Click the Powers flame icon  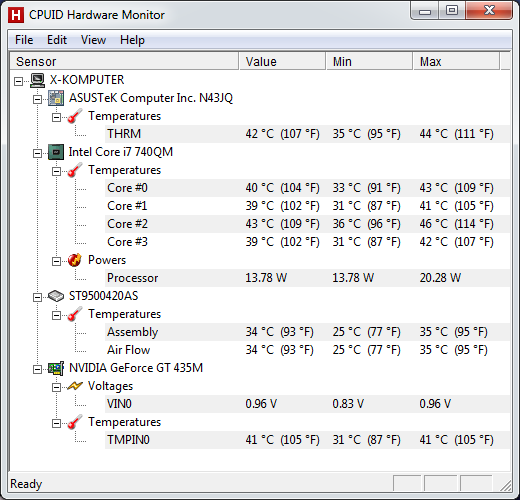pyautogui.click(x=75, y=260)
